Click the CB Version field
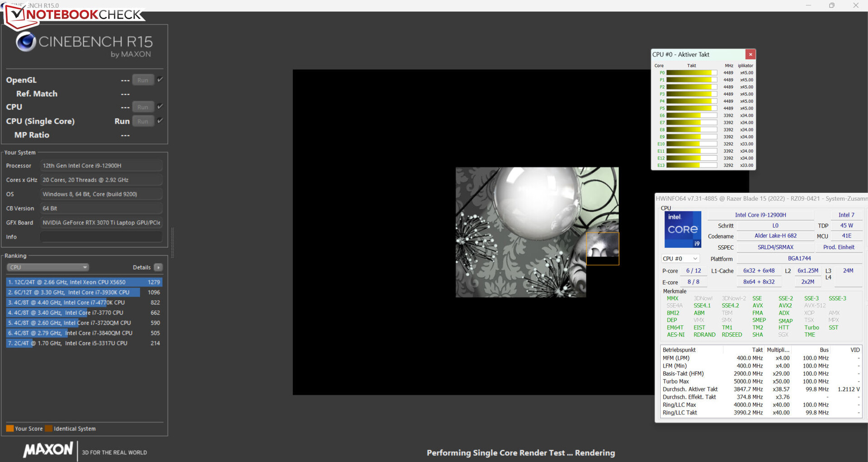This screenshot has height=462, width=868. click(101, 208)
